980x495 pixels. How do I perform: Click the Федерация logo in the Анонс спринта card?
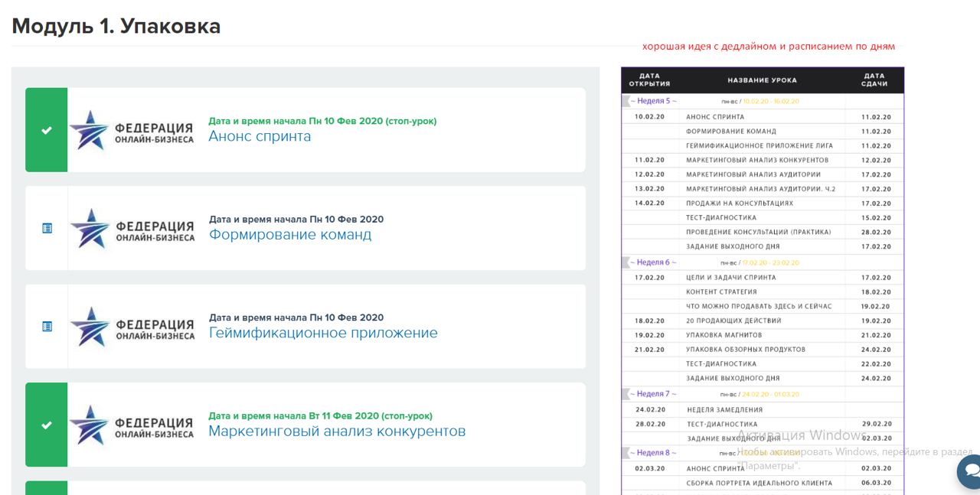tap(132, 130)
